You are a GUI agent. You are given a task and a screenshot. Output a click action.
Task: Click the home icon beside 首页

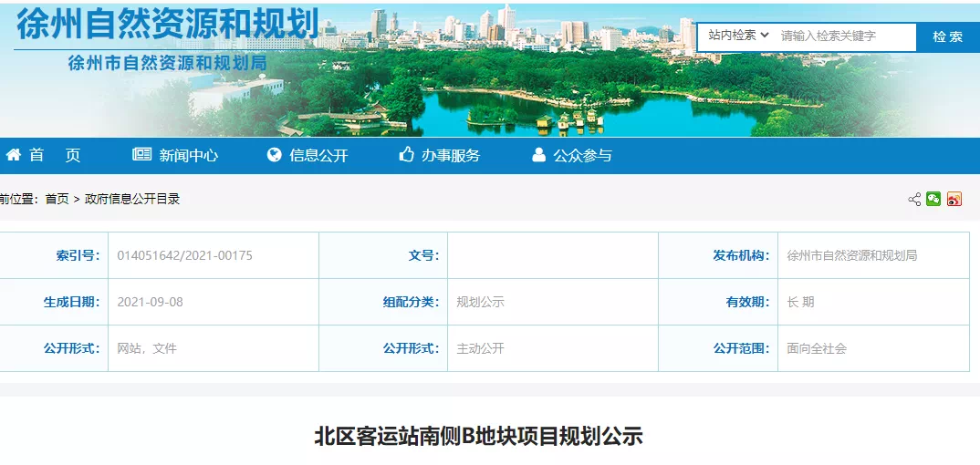[x=14, y=155]
